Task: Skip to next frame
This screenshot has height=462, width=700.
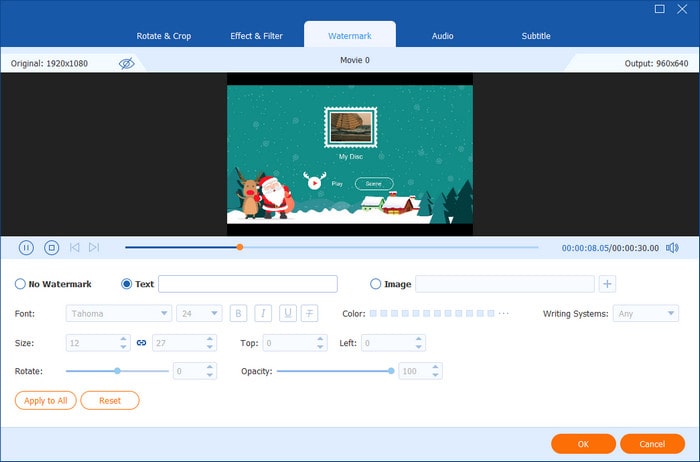Action: click(94, 247)
